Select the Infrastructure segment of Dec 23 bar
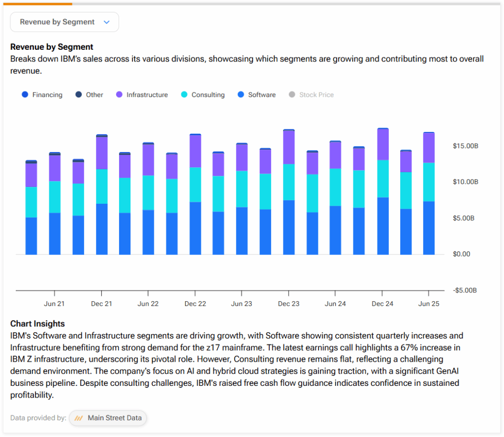This screenshot has height=437, width=504. point(289,147)
